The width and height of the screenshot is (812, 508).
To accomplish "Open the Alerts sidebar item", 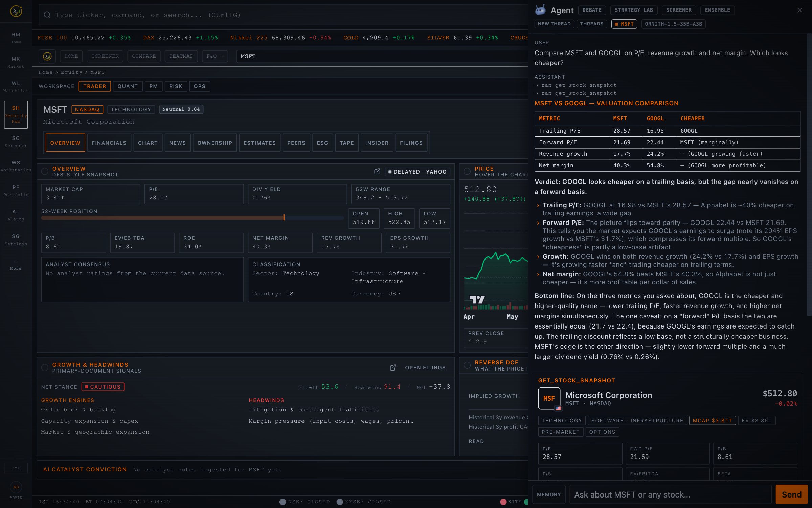I will click(x=16, y=215).
